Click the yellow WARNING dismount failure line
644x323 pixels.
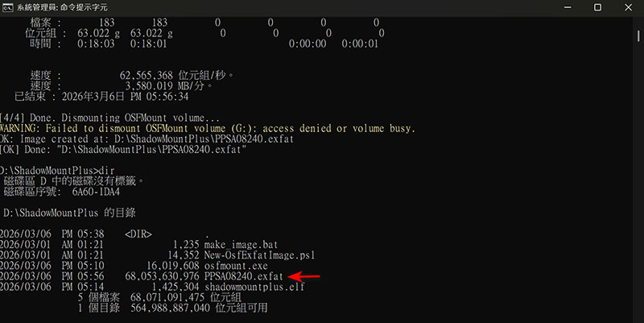[x=208, y=129]
